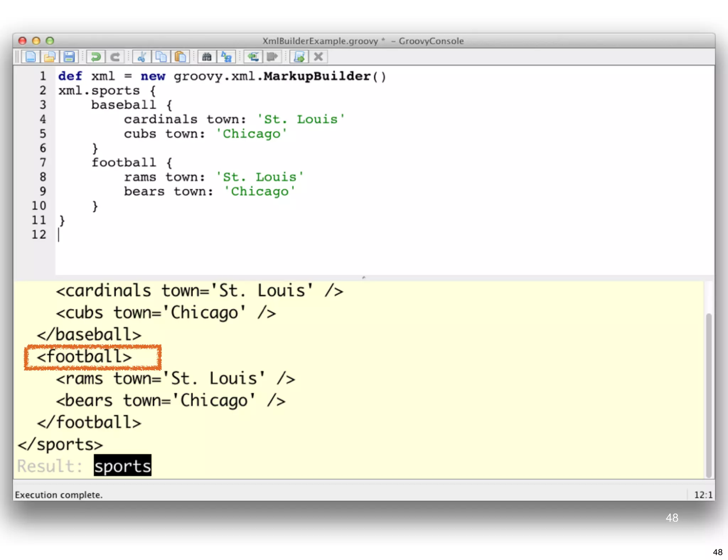Click the Interrupt X toolbar icon
The height and width of the screenshot is (560, 728).
tap(318, 57)
